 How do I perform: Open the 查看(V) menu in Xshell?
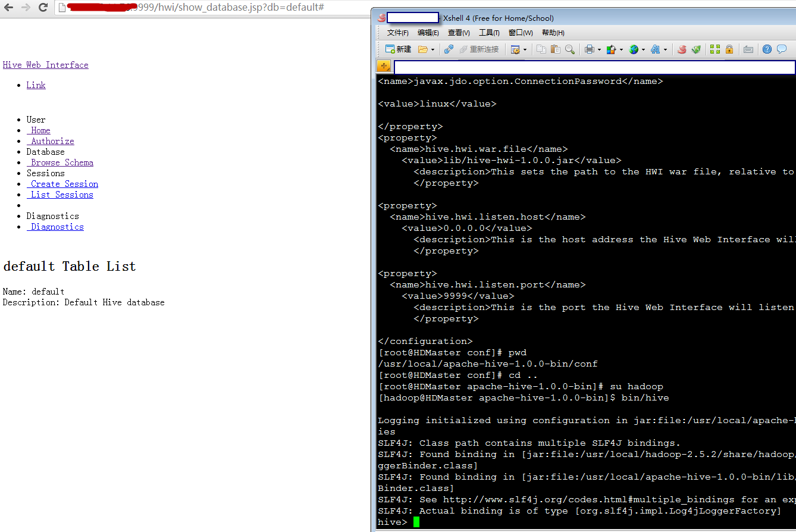459,33
